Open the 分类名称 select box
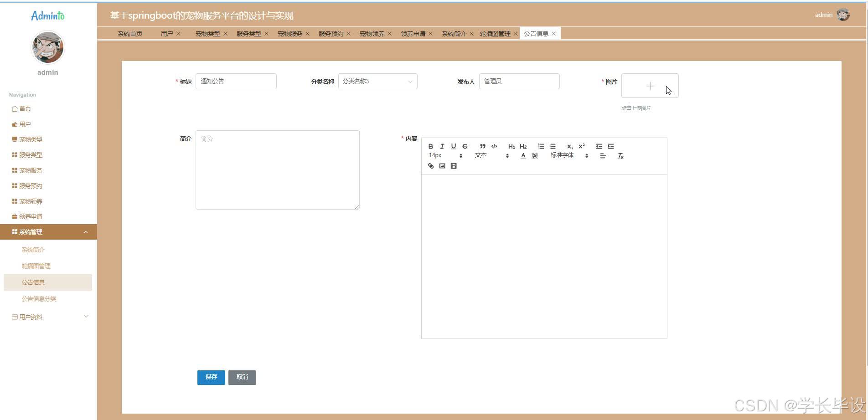 pos(377,81)
